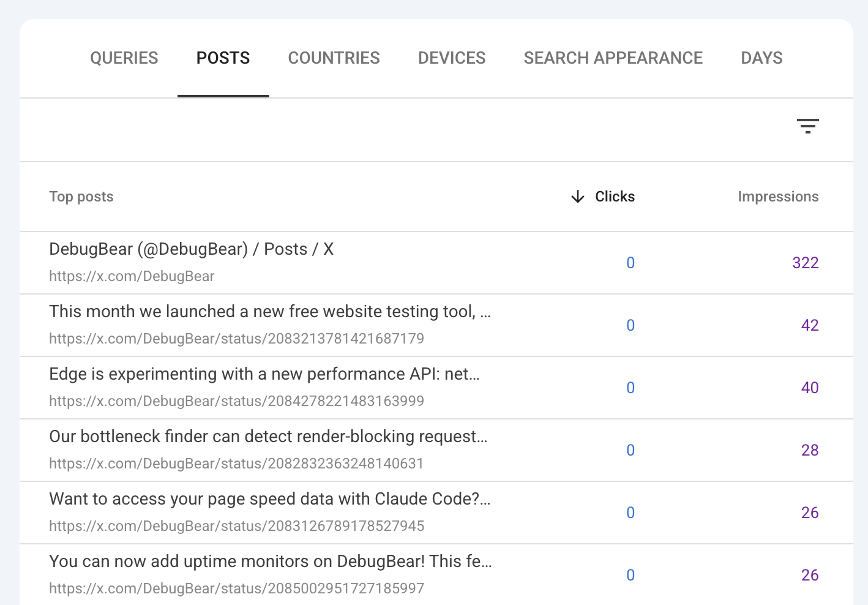Click the status/2083213781421687179 URL
The image size is (868, 605).
[x=236, y=339]
